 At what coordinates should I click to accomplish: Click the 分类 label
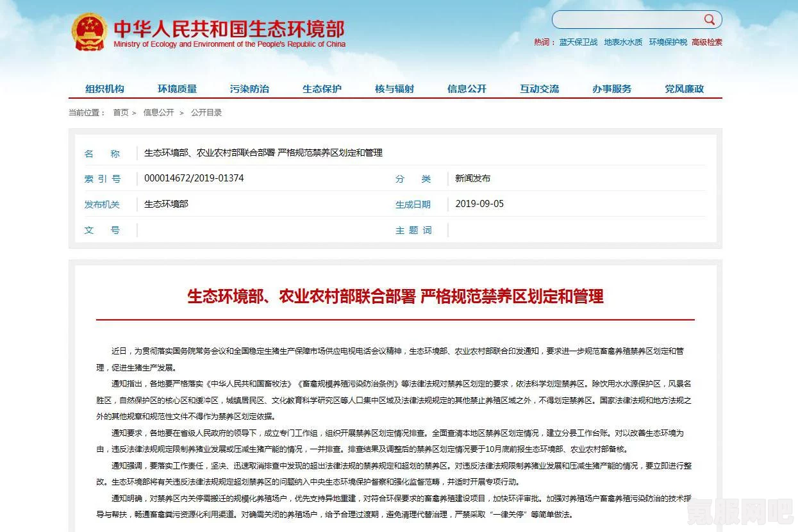pos(413,179)
